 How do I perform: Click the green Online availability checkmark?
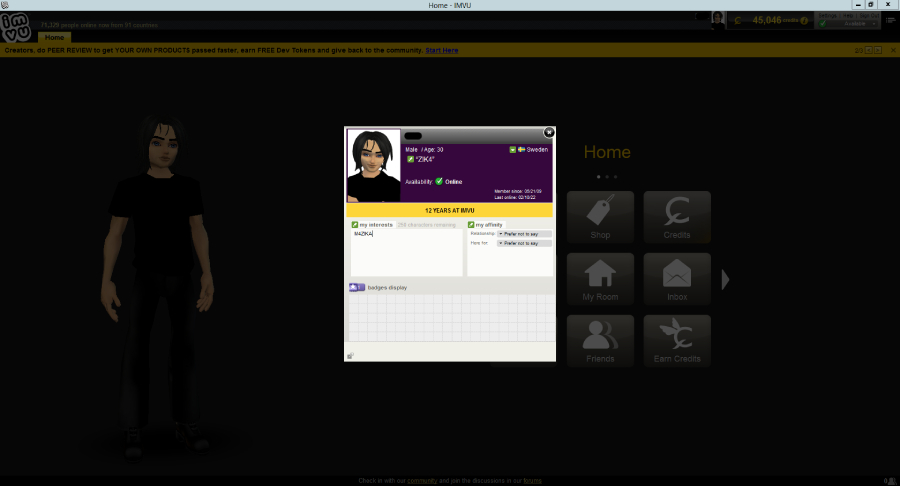pyautogui.click(x=439, y=181)
